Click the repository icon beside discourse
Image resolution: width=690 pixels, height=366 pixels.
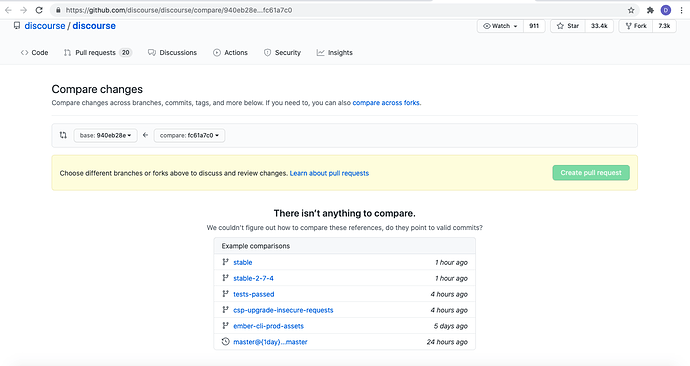[x=17, y=26]
